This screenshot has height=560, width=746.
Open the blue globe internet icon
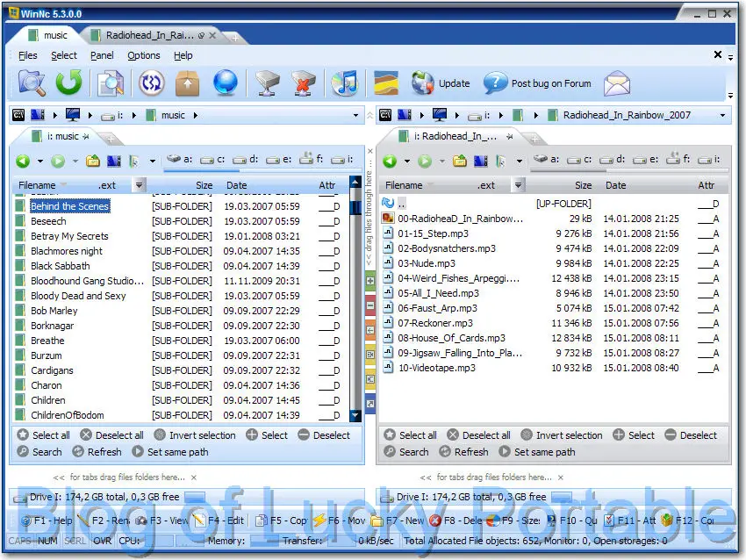click(x=226, y=83)
